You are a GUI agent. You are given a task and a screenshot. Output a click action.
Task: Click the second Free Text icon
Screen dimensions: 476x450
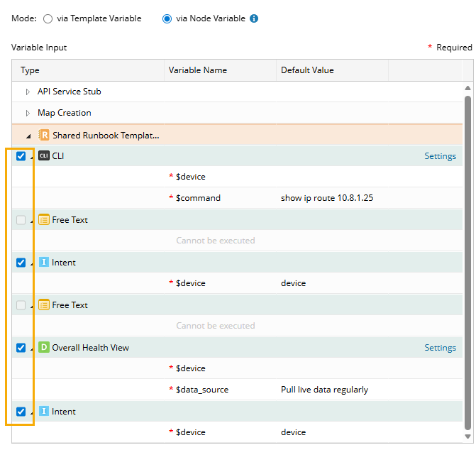coord(44,304)
